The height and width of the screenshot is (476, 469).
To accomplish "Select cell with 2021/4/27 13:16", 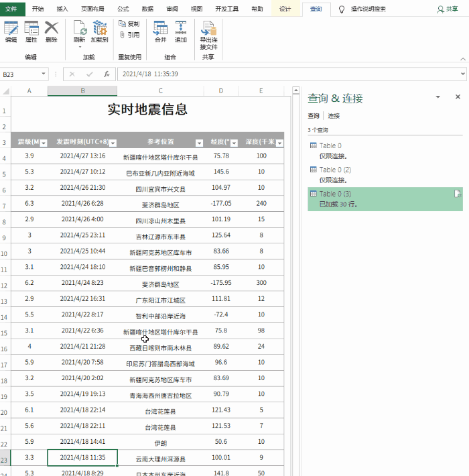I will click(82, 156).
